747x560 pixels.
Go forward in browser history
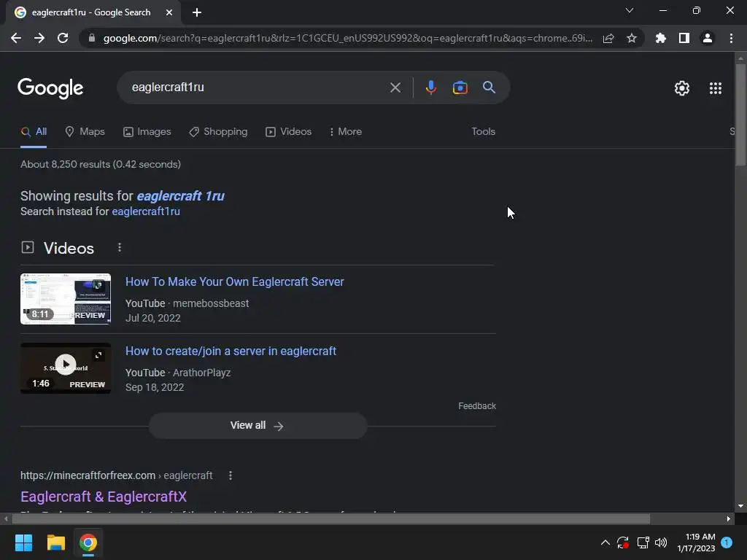tap(39, 38)
